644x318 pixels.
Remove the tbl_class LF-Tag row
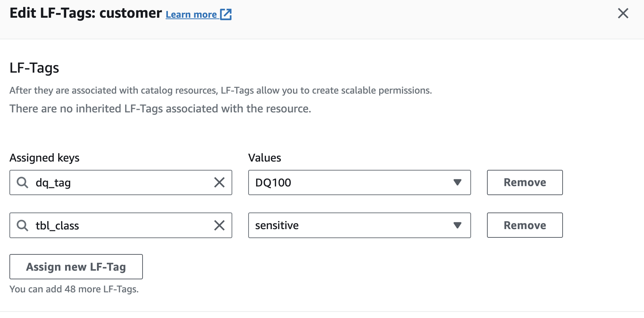click(x=525, y=225)
